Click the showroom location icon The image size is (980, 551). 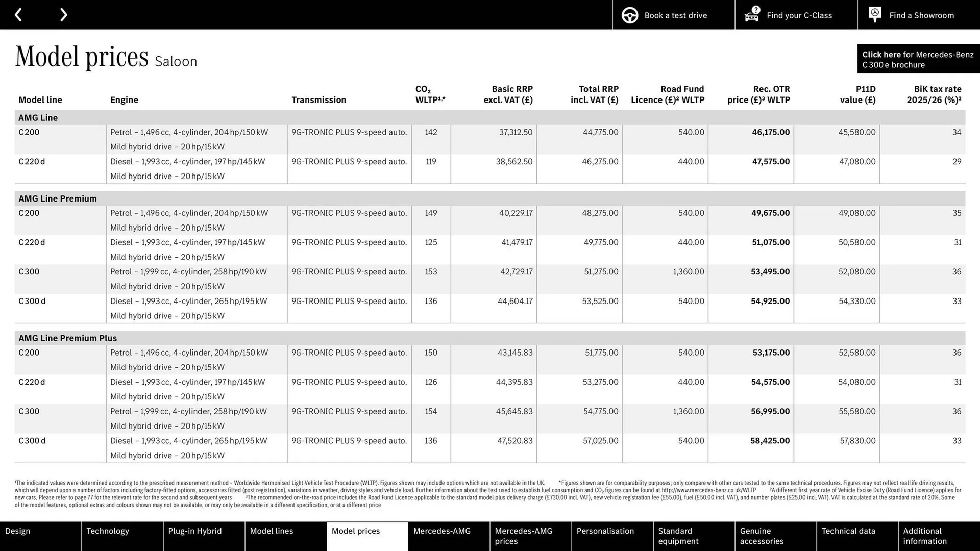pyautogui.click(x=874, y=14)
